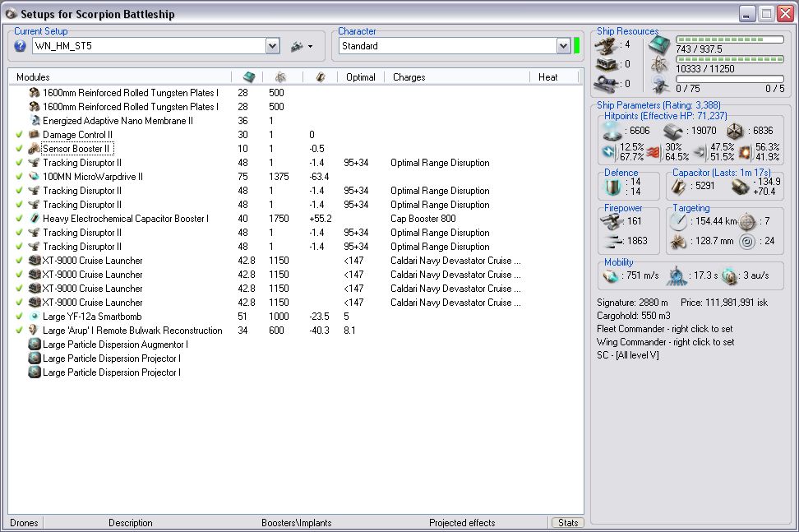Click the CPU resource icon beside 743 / 937.5
This screenshot has width=799, height=532.
coord(659,46)
